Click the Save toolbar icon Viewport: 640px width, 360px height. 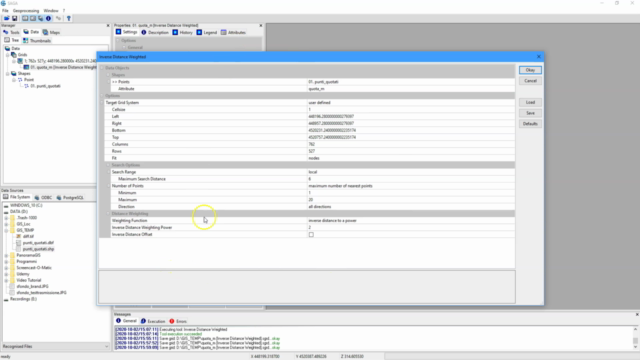(x=15, y=18)
